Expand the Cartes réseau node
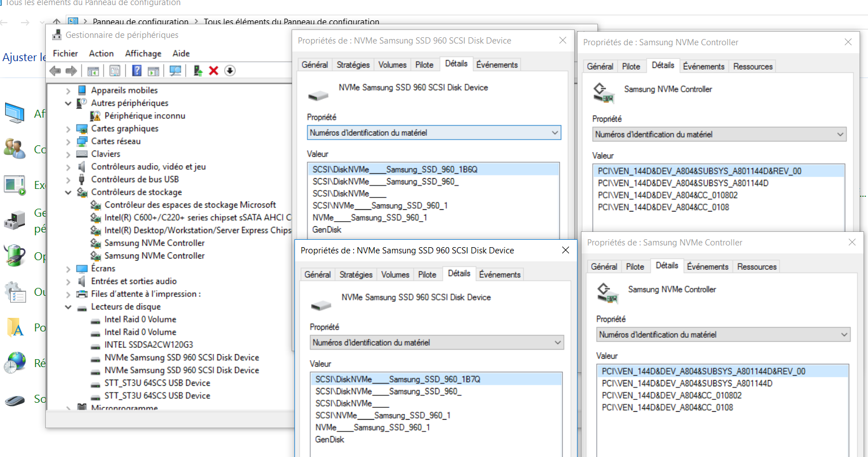 point(68,141)
